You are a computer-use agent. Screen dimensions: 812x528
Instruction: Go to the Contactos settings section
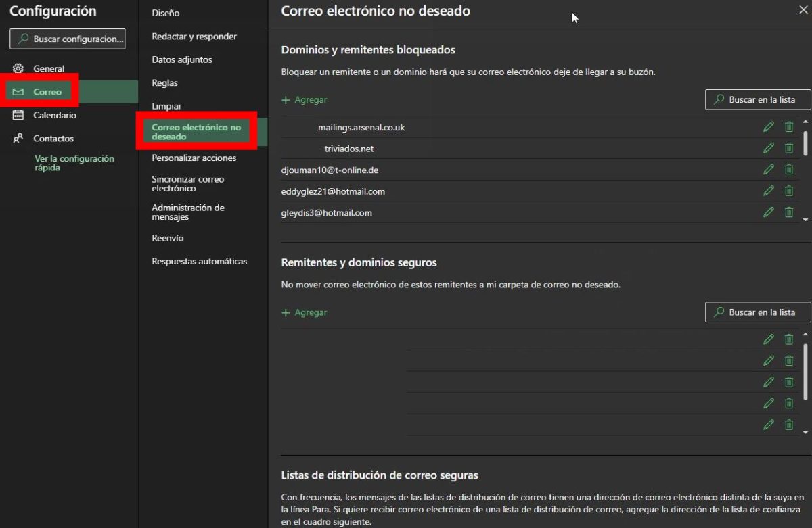(53, 139)
